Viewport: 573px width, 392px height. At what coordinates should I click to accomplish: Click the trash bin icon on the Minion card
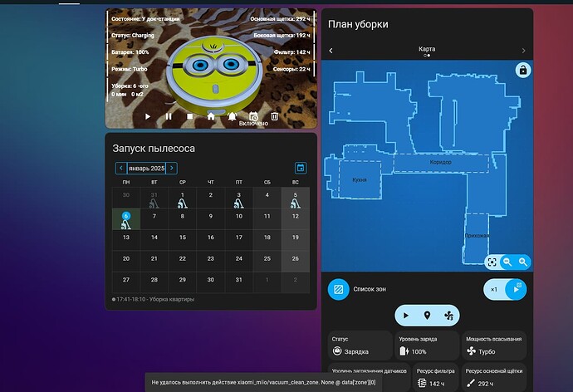tap(274, 116)
